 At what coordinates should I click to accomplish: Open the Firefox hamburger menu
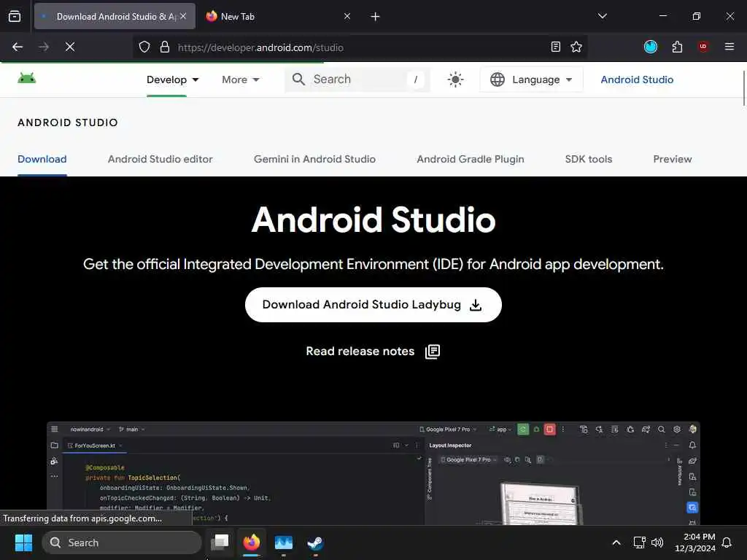729,47
